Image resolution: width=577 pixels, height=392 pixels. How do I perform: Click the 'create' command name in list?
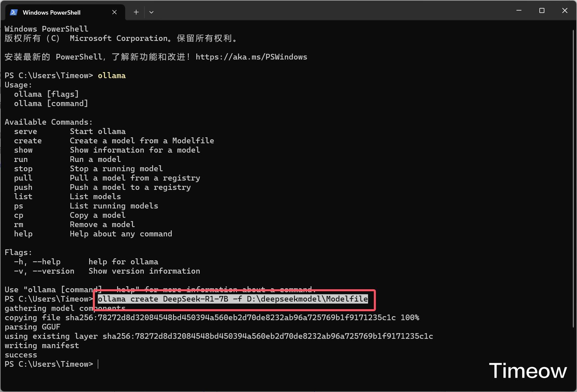click(x=28, y=141)
